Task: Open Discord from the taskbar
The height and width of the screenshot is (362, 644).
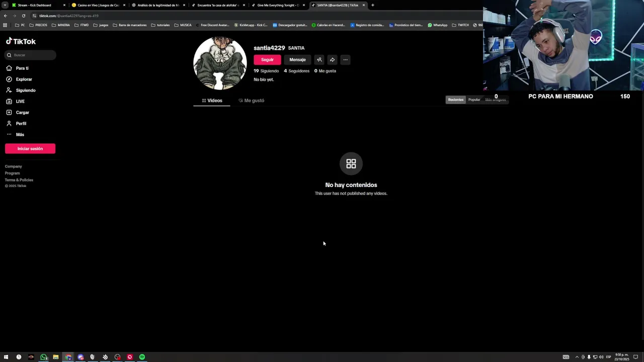Action: [x=80, y=357]
